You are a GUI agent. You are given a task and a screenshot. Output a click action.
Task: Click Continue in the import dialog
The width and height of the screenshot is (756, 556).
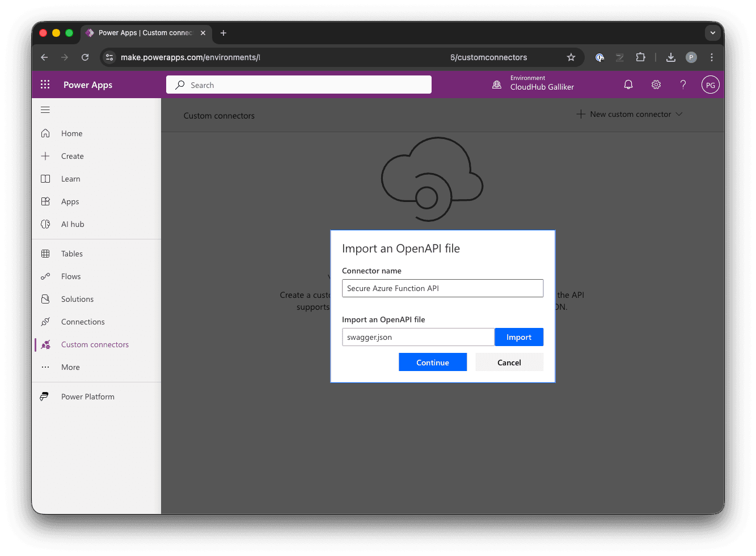pos(432,362)
